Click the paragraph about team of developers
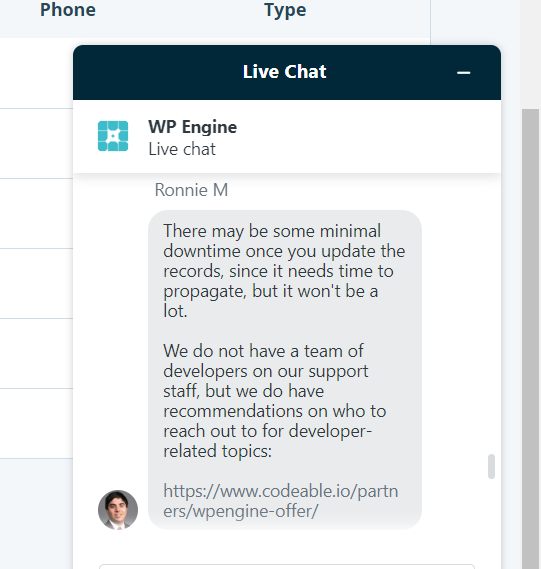 point(275,401)
